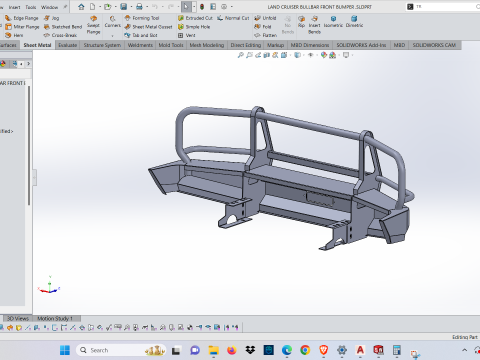
Task: Click the Zoom to Fit icon
Action: click(240, 55)
